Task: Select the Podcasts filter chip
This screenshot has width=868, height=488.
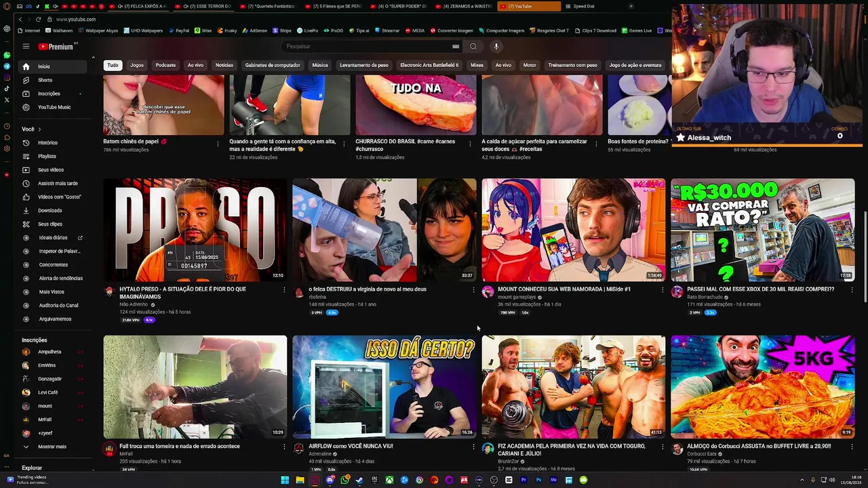Action: (x=165, y=65)
